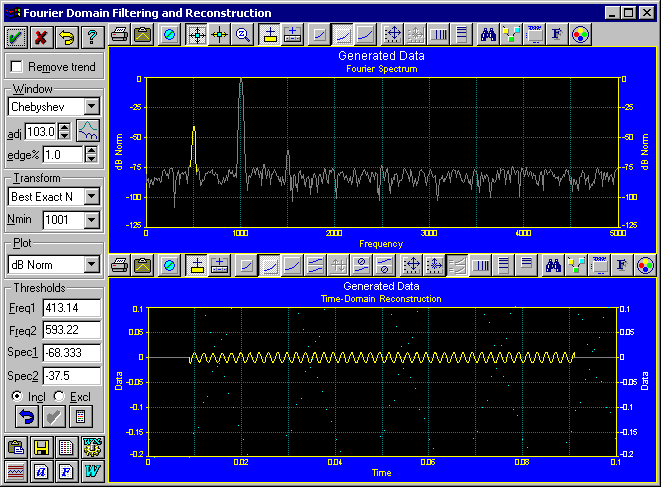Click the red X cancel button
The width and height of the screenshot is (661, 487).
coord(41,38)
